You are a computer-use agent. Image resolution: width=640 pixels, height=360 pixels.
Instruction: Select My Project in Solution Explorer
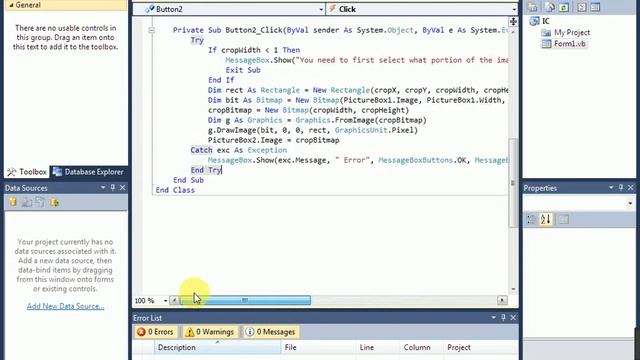click(x=572, y=32)
